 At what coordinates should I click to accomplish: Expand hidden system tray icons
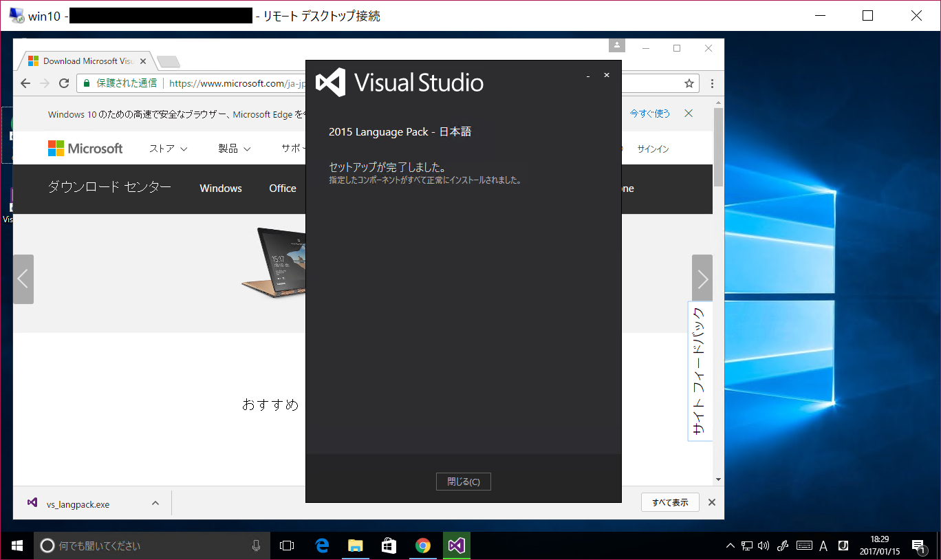pyautogui.click(x=730, y=545)
